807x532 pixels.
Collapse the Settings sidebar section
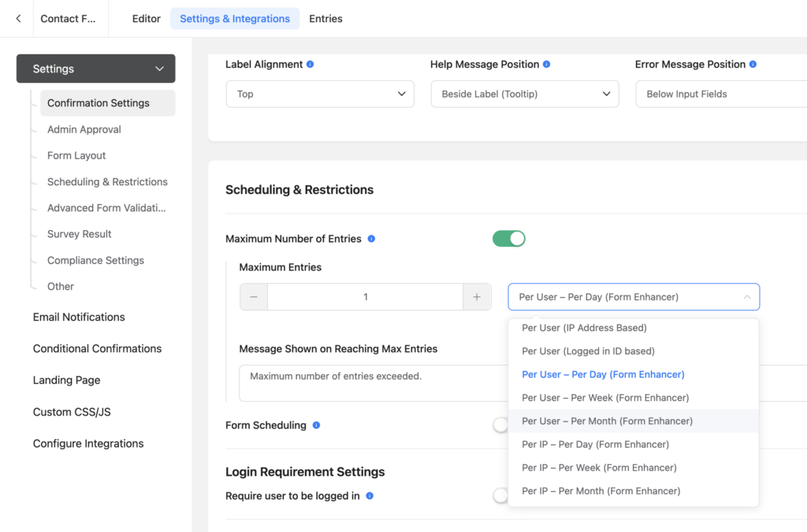pos(95,69)
